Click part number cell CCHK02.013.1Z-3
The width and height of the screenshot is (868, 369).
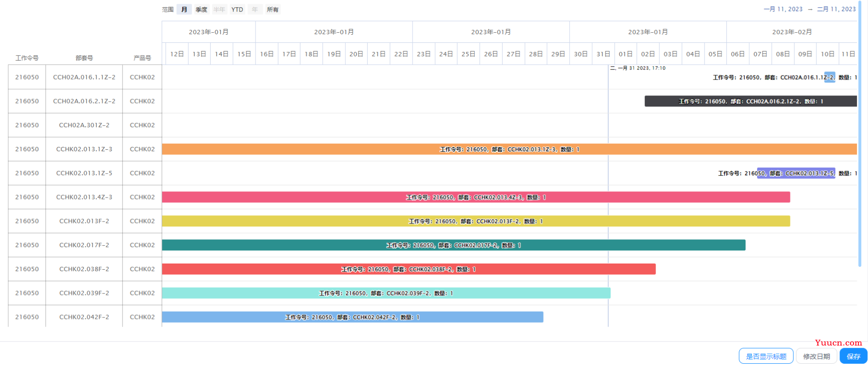(84, 149)
